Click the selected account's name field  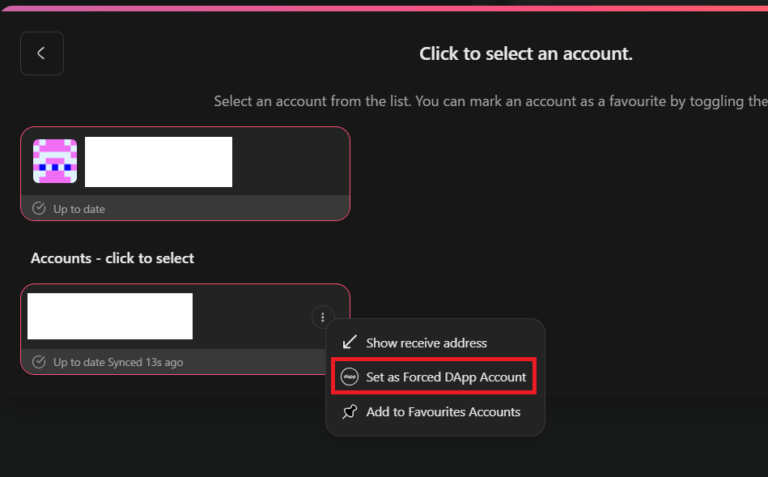[x=158, y=162]
